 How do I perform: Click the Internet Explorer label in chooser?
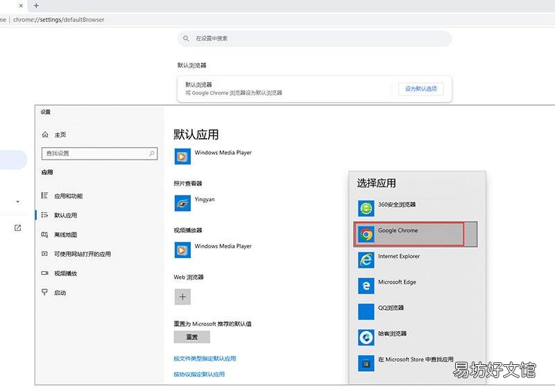click(399, 256)
